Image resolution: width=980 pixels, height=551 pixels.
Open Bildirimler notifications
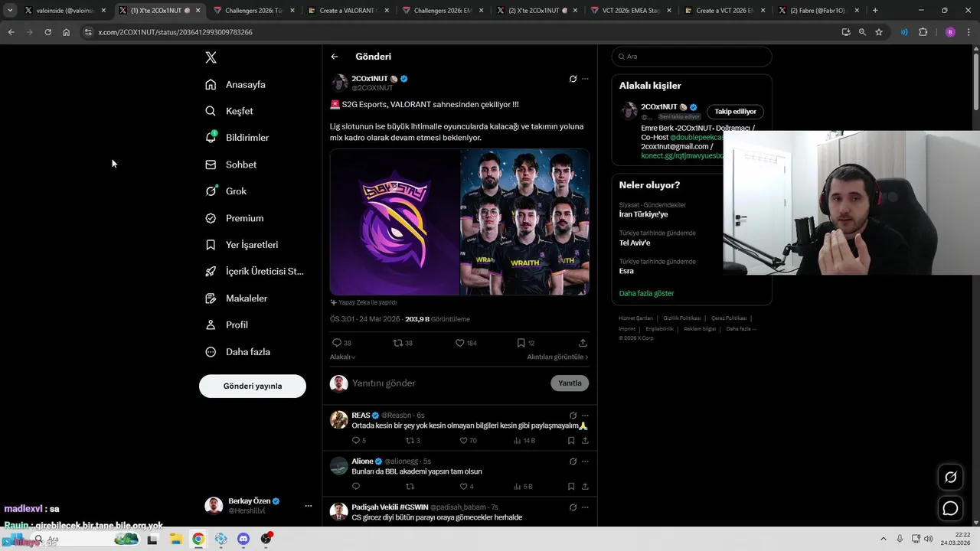[x=237, y=138]
